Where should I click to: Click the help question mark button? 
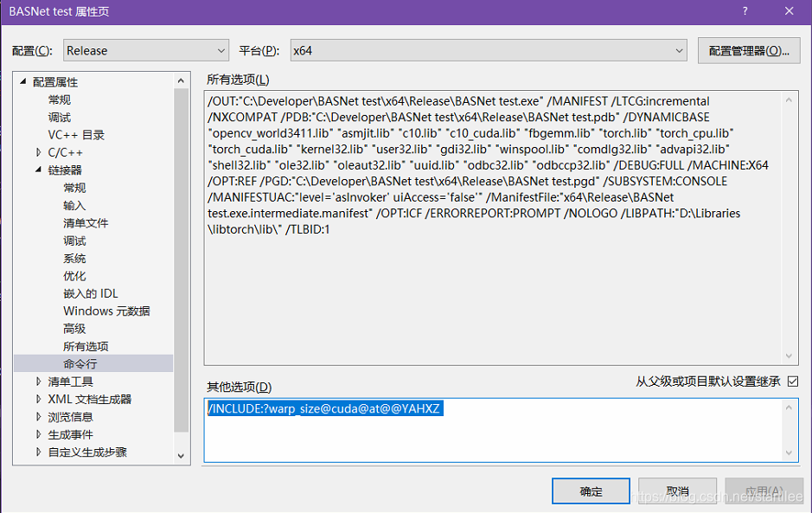coord(745,11)
